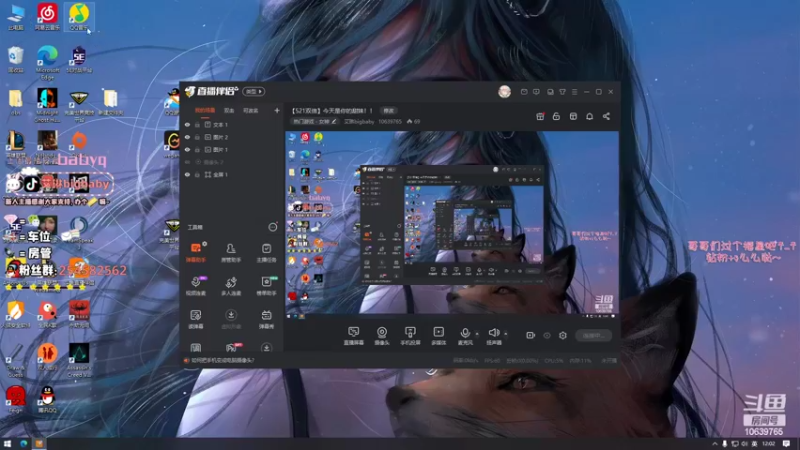This screenshot has width=800, height=450.
Task: Select the orange active scene tab
Action: 205,110
